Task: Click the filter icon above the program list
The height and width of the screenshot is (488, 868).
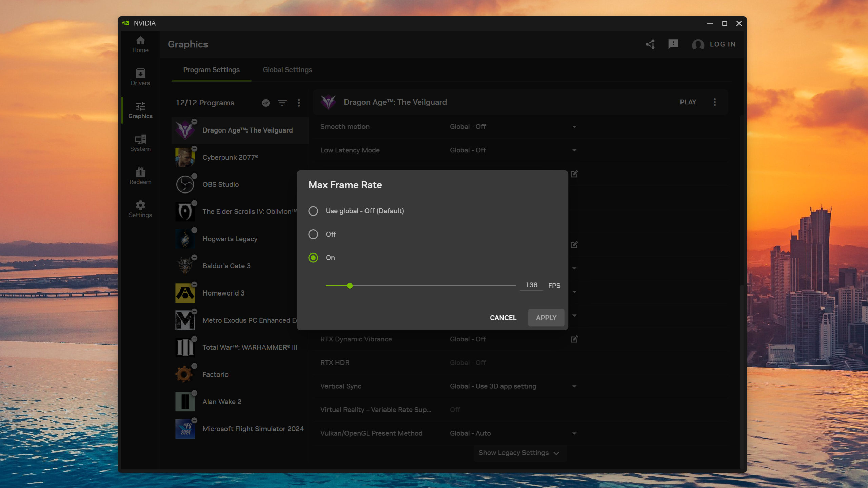Action: pos(282,103)
